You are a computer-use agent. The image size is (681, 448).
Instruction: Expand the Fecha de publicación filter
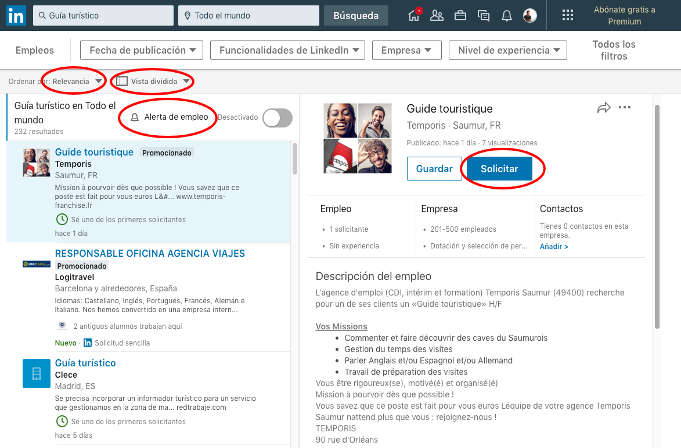coord(144,50)
